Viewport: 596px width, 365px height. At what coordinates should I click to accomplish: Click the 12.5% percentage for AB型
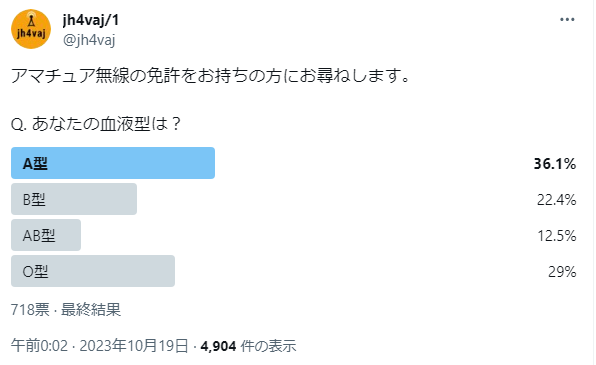pyautogui.click(x=557, y=236)
